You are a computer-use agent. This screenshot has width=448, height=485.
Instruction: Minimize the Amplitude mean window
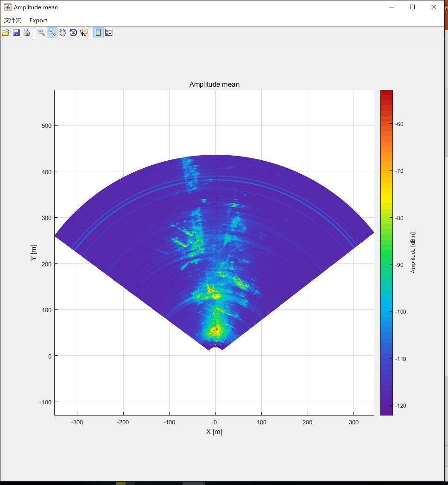391,7
